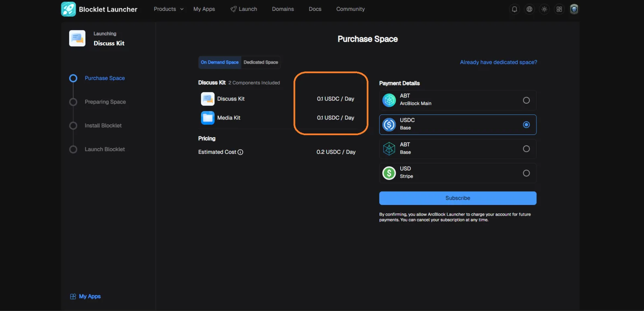Click the Launch Blocklet step circle
Screen dimensions: 644x311
(73, 149)
